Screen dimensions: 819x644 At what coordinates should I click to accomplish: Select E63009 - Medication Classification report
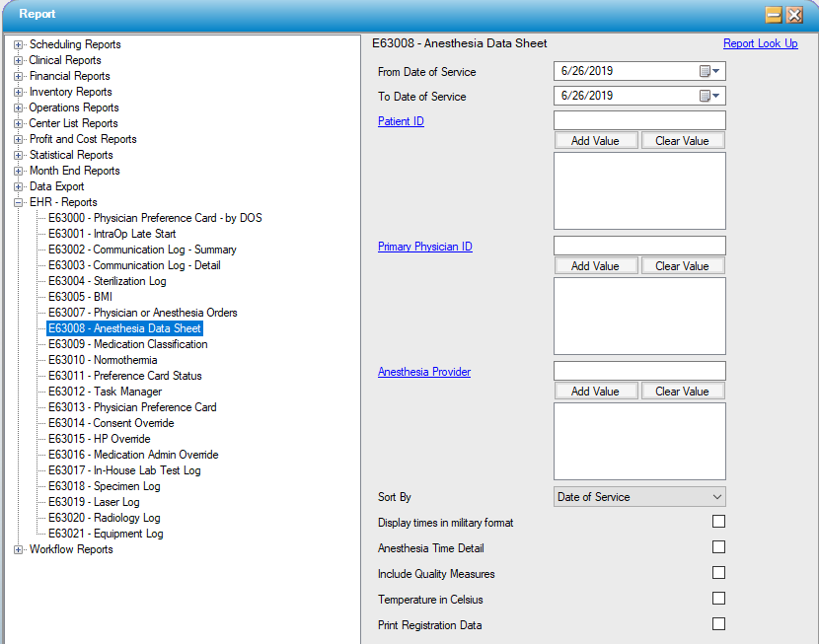coord(127,344)
